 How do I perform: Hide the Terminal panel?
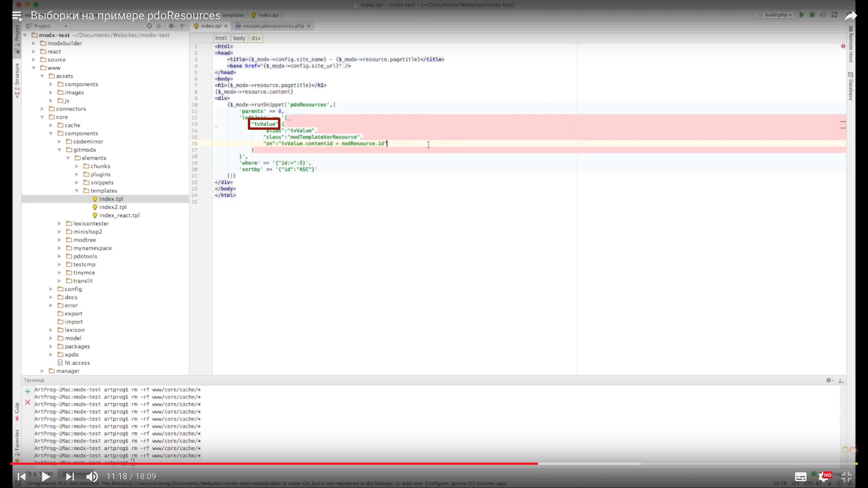pos(841,380)
